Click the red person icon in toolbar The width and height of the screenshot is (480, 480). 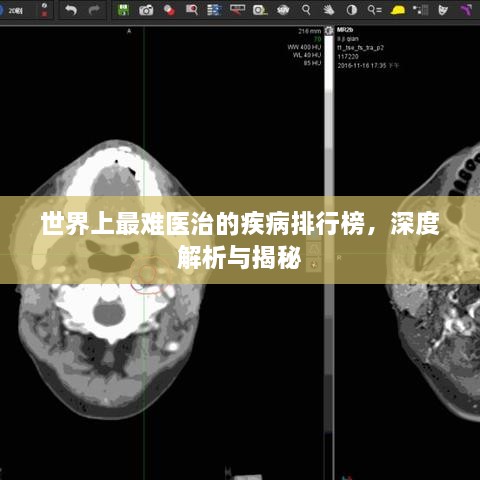point(44,10)
